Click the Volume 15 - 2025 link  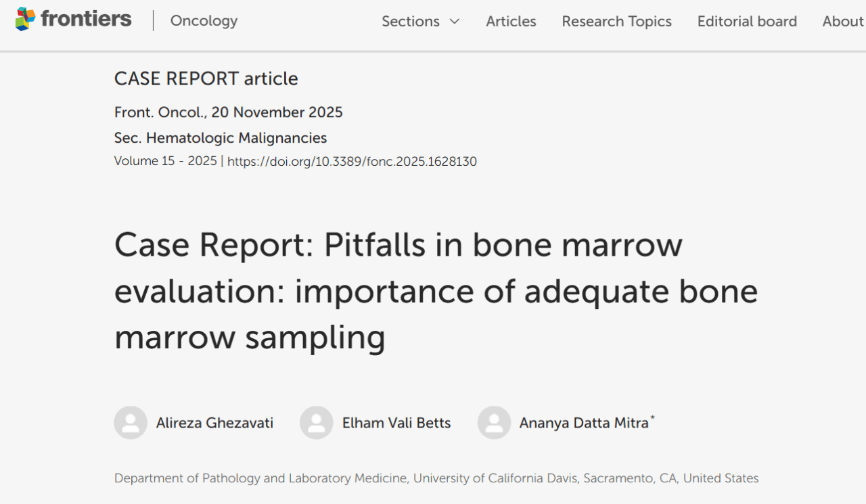[x=165, y=161]
